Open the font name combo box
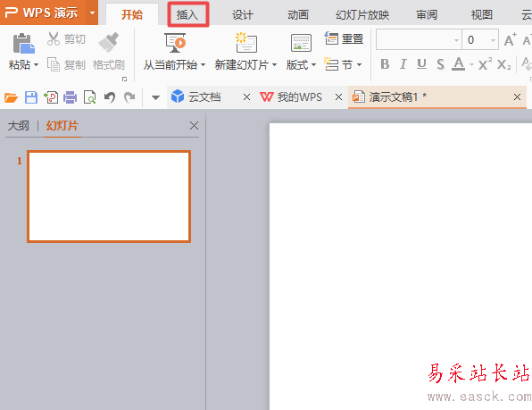Screen dimensions: 532x410 (x=419, y=39)
